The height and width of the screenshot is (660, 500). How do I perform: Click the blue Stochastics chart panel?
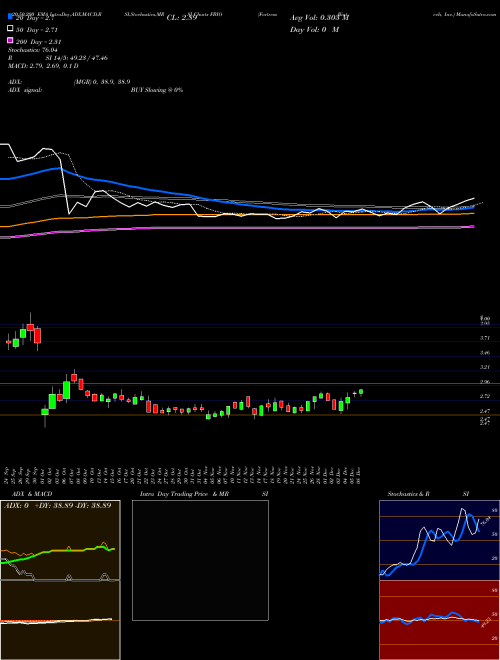pyautogui.click(x=439, y=540)
